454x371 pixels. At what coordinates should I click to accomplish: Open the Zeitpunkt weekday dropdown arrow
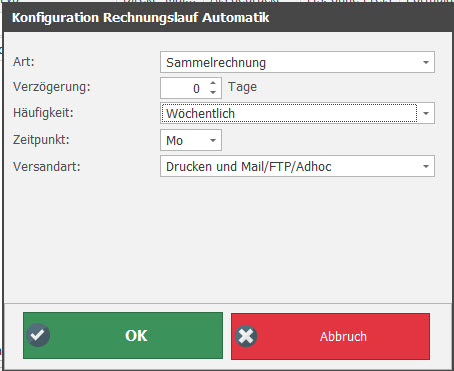coord(213,140)
